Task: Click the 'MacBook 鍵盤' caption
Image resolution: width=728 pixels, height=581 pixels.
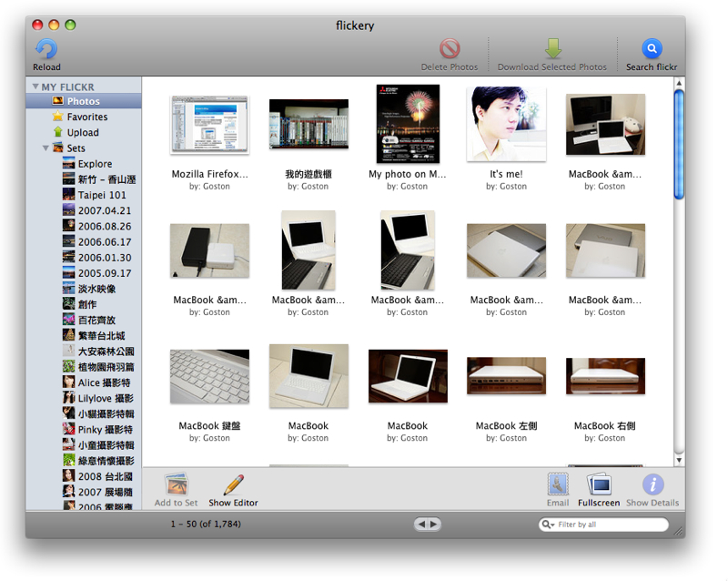Action: [x=210, y=426]
